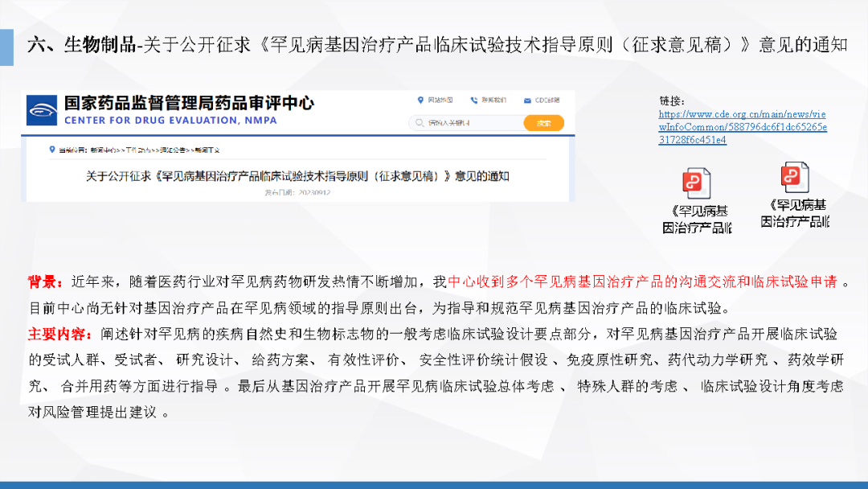Screen dimensions: 868x489
Task: Select 通知公告 in the breadcrumb path
Action: 174,150
